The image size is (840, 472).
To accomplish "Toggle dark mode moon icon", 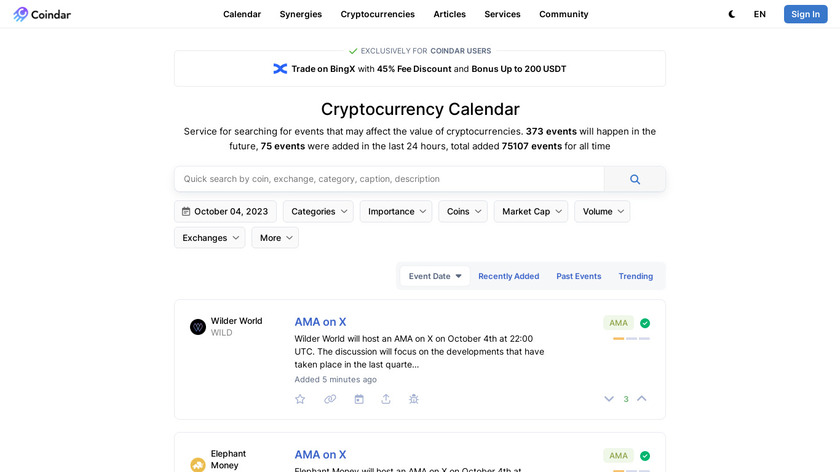I will tap(732, 14).
